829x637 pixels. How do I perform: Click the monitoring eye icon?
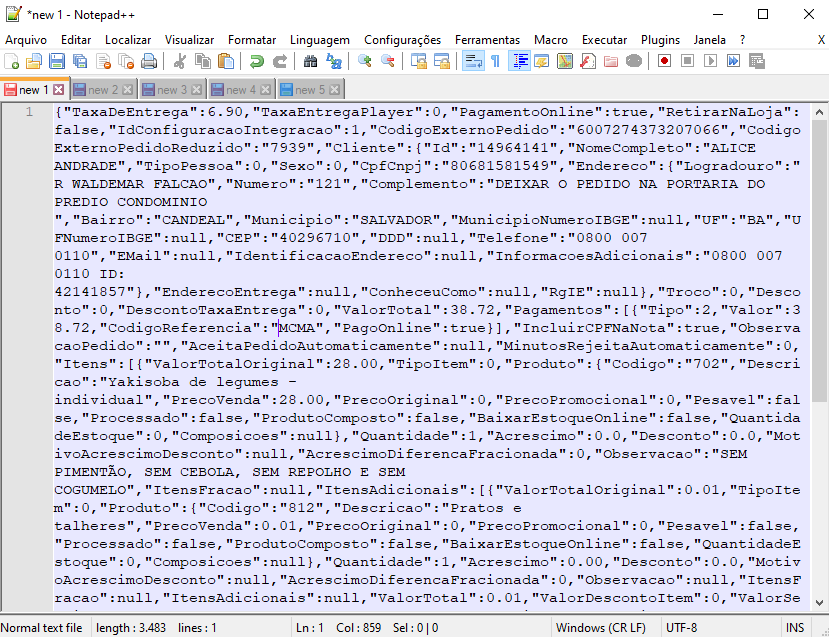(634, 61)
